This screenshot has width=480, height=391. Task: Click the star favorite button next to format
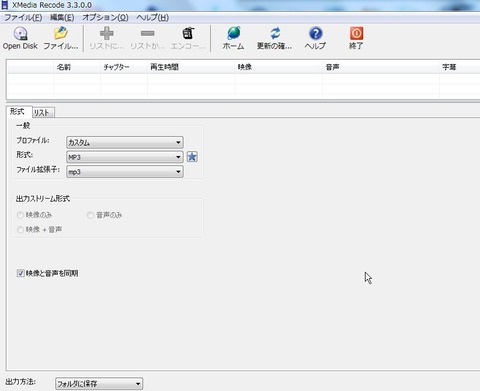click(192, 157)
